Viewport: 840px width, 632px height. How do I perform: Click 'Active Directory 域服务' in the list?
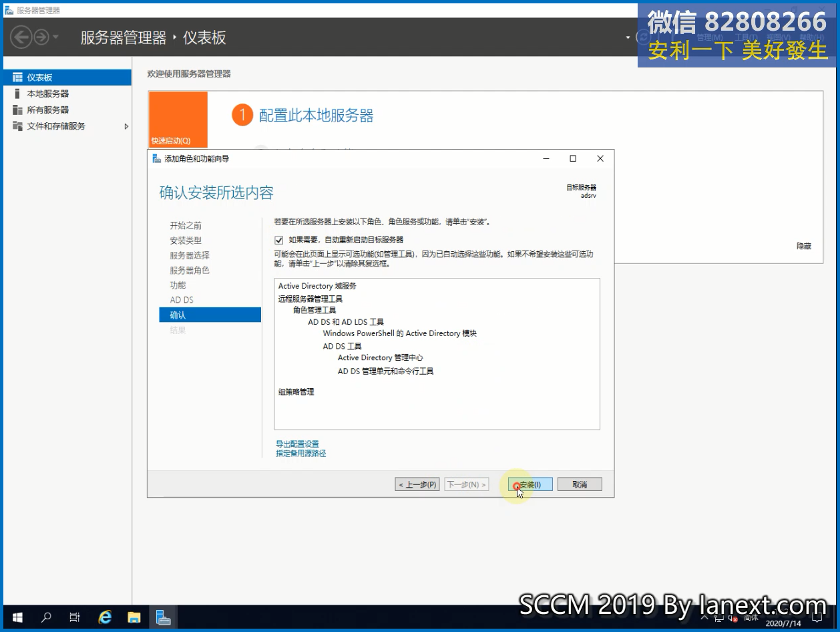click(x=317, y=286)
